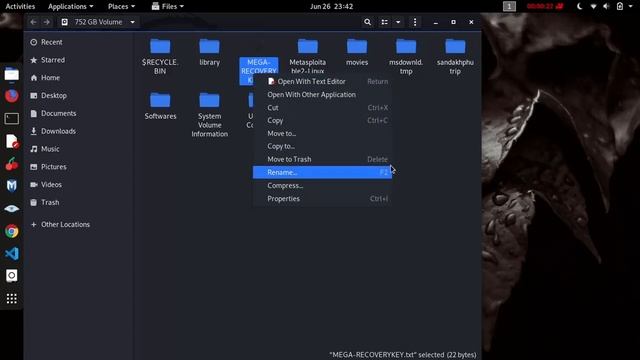Choose Copy to... in context menu
The width and height of the screenshot is (640, 360).
click(322, 146)
